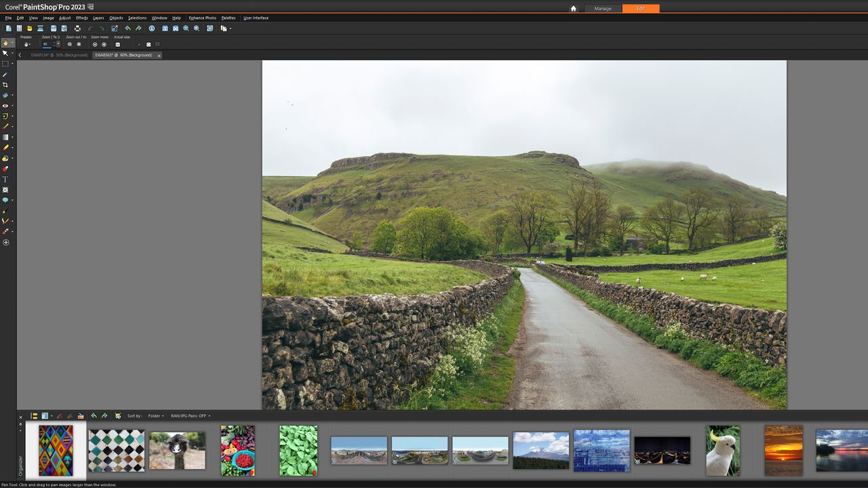Open the Layers menu
Screen dimensions: 868x488
98,18
